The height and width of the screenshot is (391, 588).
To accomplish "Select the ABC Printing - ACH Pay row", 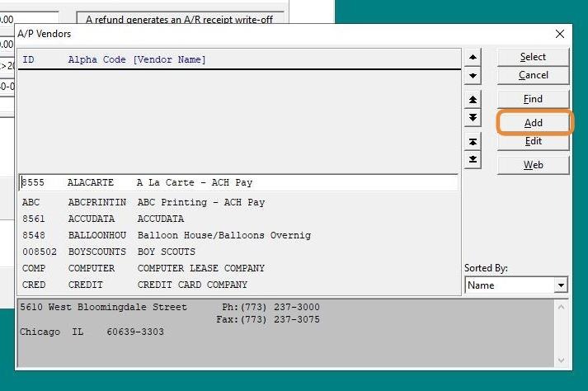I will (238, 203).
